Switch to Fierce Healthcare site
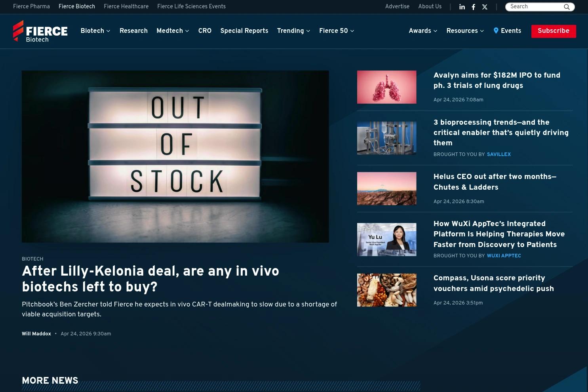 [x=126, y=7]
